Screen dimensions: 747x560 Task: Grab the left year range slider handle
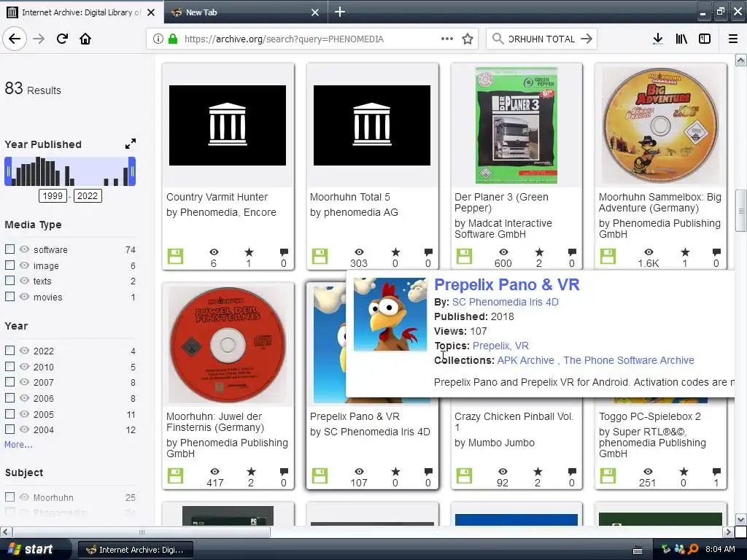pyautogui.click(x=8, y=171)
